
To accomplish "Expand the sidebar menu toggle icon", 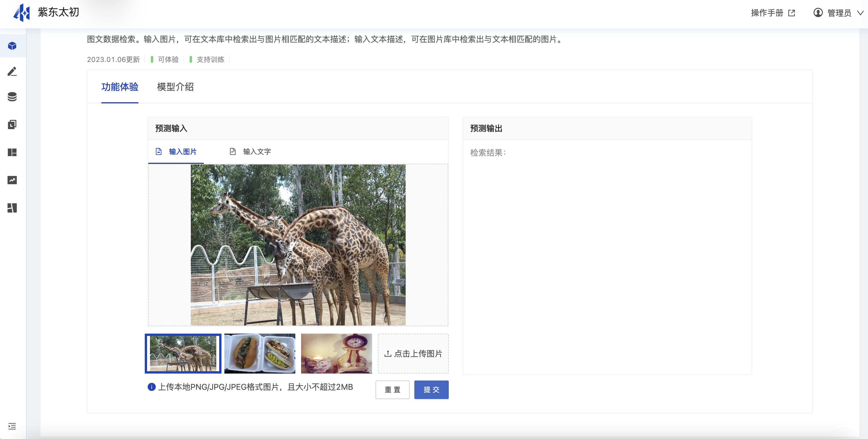I will (x=12, y=426).
